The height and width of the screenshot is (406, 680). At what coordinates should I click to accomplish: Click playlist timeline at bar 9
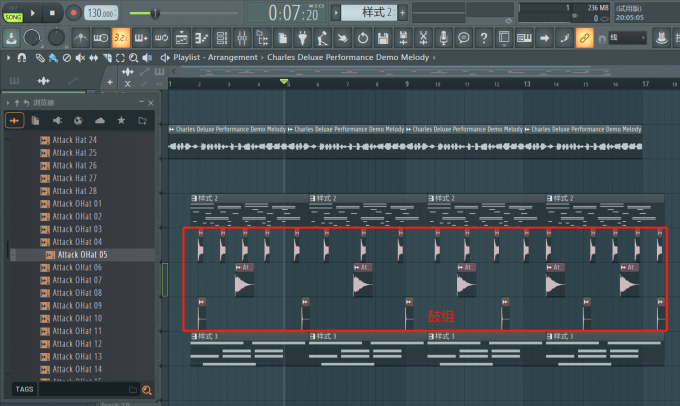pyautogui.click(x=406, y=84)
